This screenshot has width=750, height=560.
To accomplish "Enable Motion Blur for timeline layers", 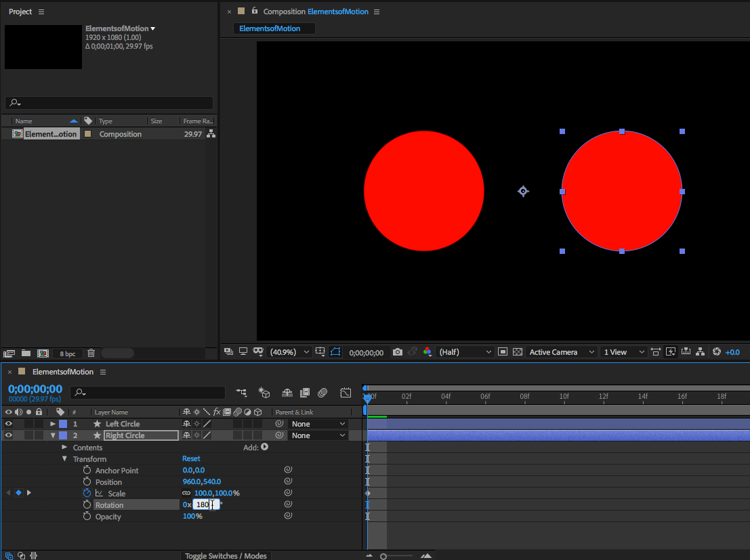I will click(322, 393).
